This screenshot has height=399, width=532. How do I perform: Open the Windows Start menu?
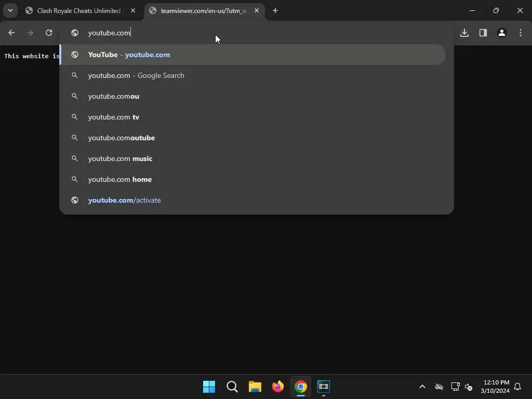[x=209, y=387]
